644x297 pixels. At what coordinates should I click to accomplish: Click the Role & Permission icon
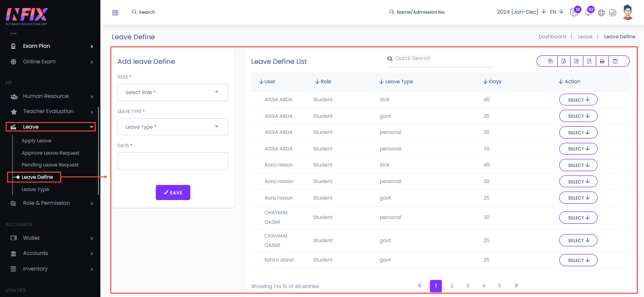[x=14, y=203]
